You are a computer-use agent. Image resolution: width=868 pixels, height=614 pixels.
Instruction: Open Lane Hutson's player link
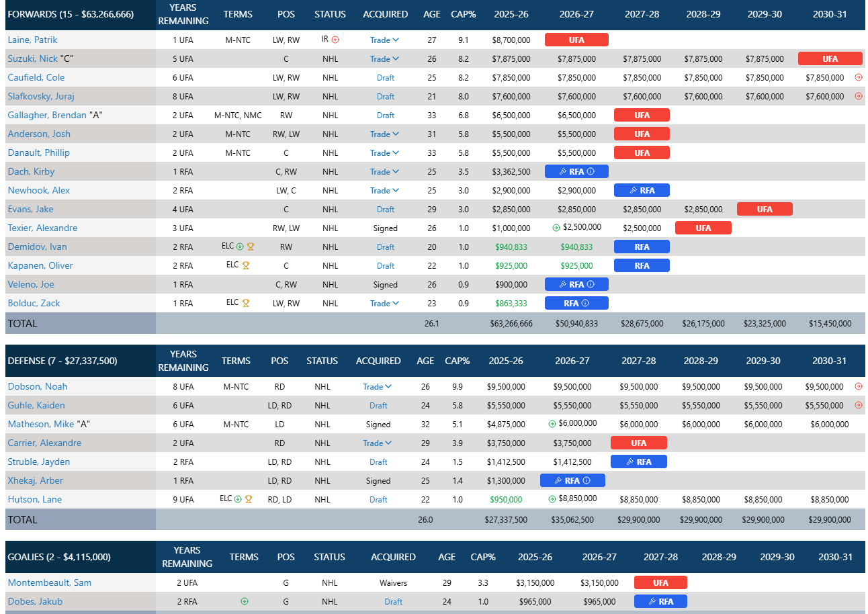[x=34, y=499]
